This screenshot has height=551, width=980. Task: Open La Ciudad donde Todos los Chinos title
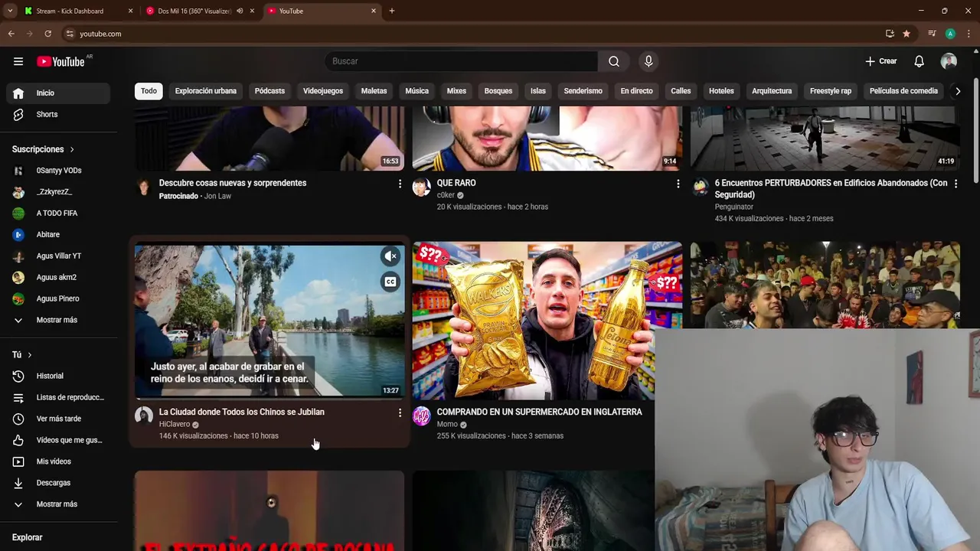(241, 412)
